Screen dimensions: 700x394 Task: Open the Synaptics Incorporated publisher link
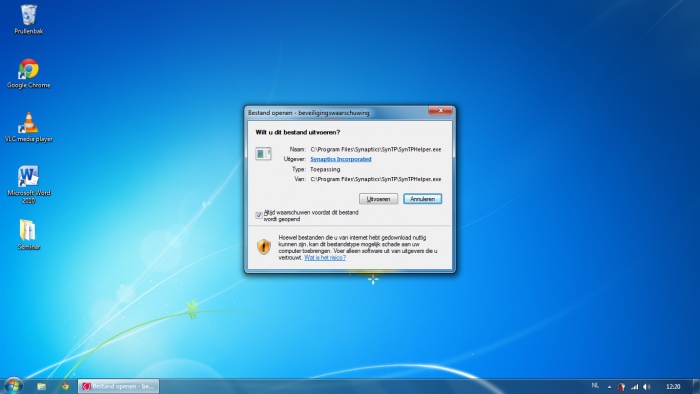[x=341, y=159]
